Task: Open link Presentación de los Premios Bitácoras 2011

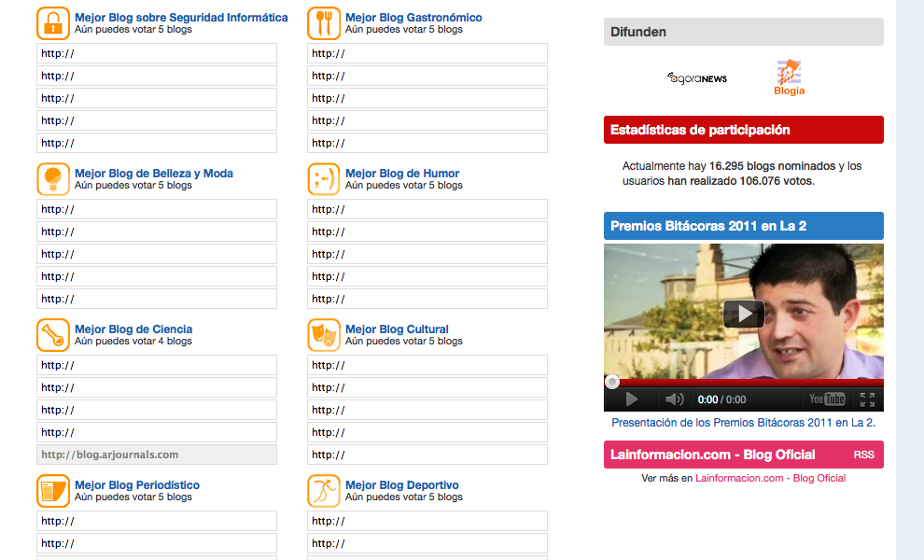Action: (x=743, y=423)
